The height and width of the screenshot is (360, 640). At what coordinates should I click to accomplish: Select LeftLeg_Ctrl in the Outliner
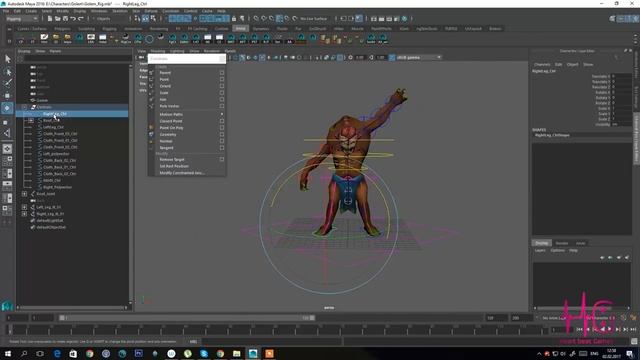coord(53,127)
